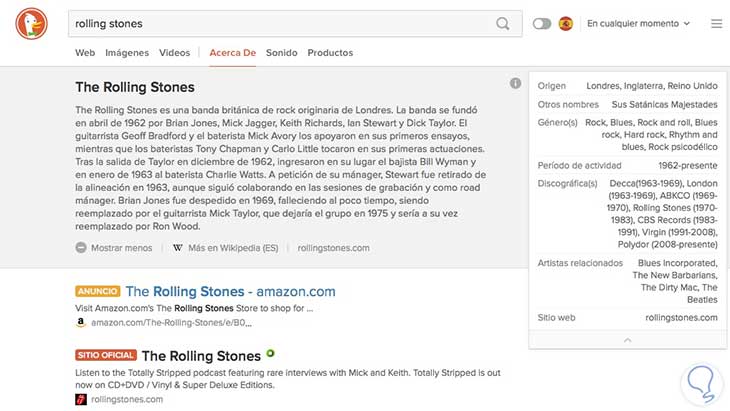Collapse summary with 'Mostrar menos'
The image size is (730, 411).
point(114,248)
